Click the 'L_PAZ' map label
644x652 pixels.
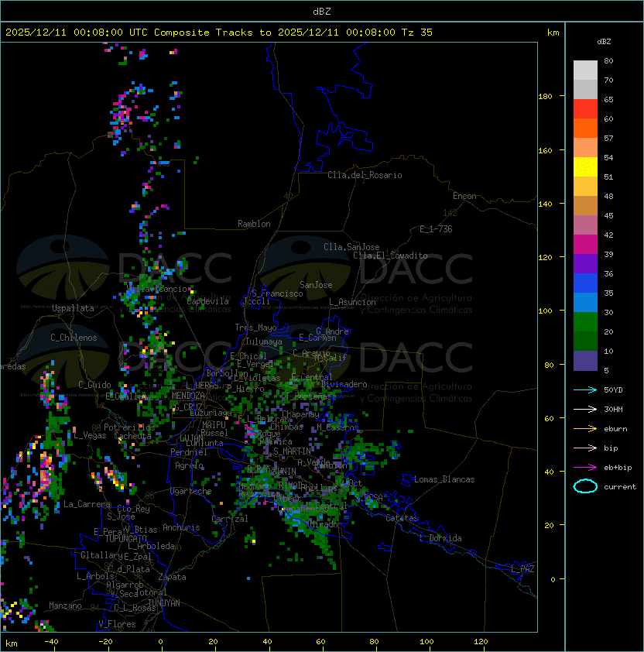click(x=522, y=569)
